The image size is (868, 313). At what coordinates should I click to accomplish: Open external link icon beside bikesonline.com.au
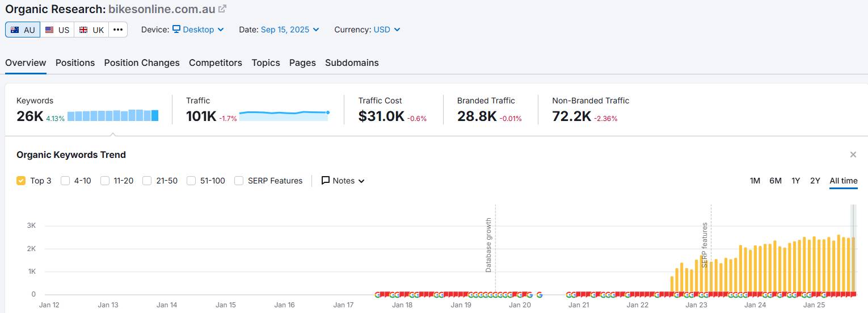[x=222, y=9]
